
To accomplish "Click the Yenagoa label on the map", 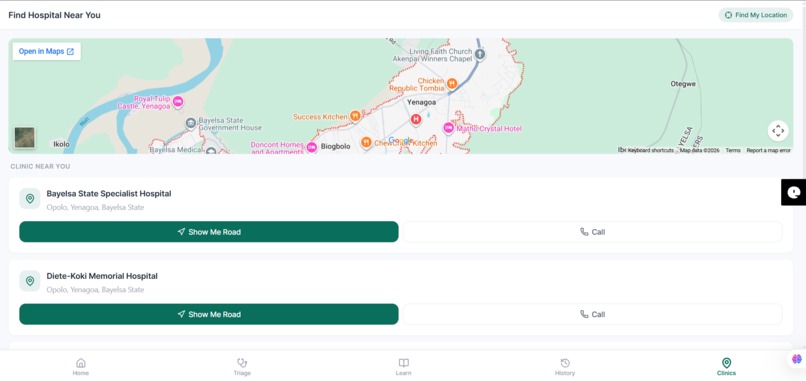I will [422, 102].
